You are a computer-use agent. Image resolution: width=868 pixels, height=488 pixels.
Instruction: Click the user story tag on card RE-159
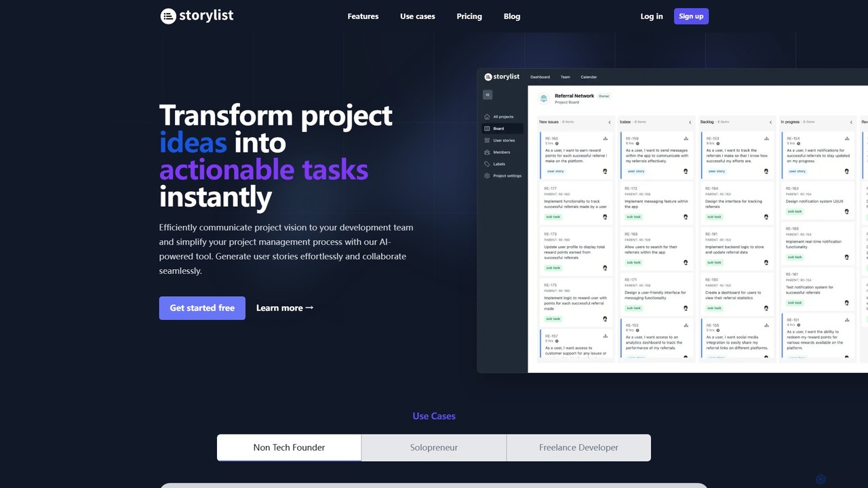(635, 171)
